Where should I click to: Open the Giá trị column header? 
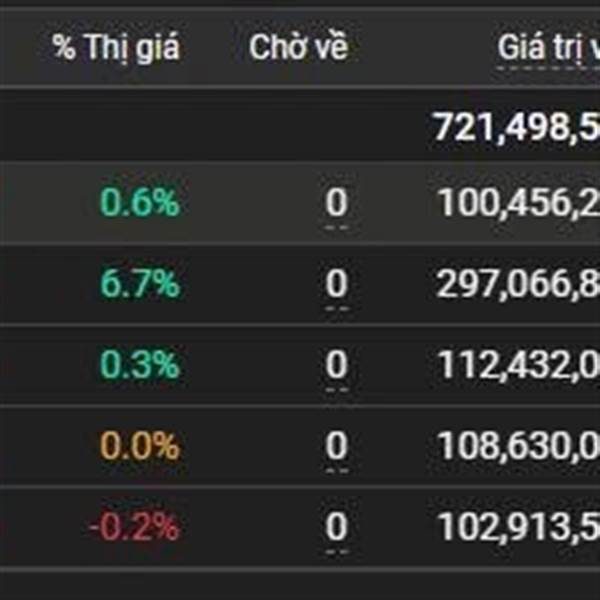coord(548,48)
